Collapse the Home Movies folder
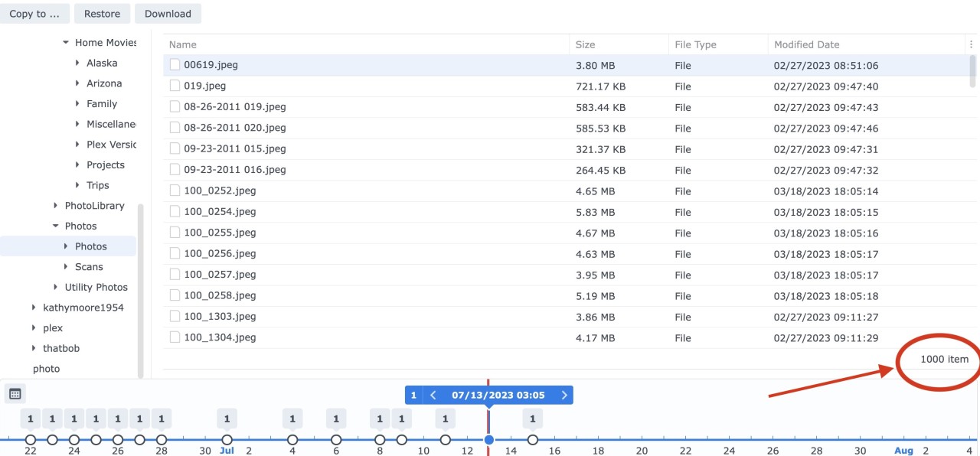Viewport: 980px width, 456px height. (x=66, y=43)
